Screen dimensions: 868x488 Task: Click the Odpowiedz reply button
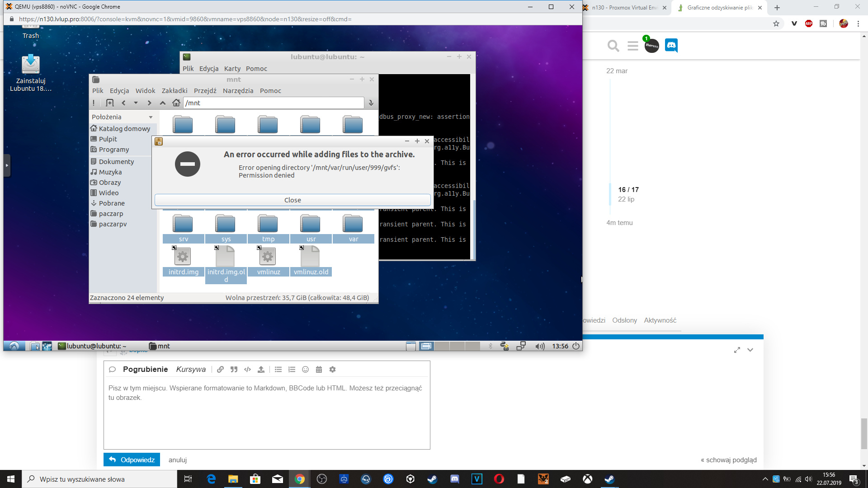point(132,460)
